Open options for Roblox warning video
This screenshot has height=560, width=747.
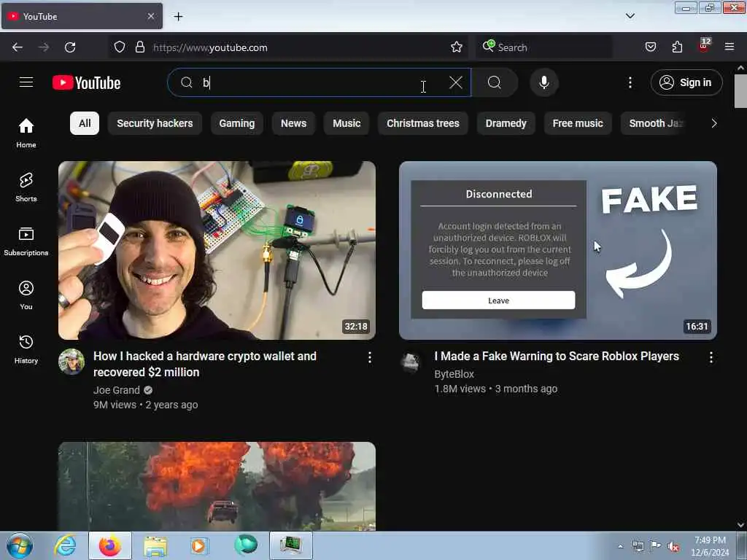711,357
